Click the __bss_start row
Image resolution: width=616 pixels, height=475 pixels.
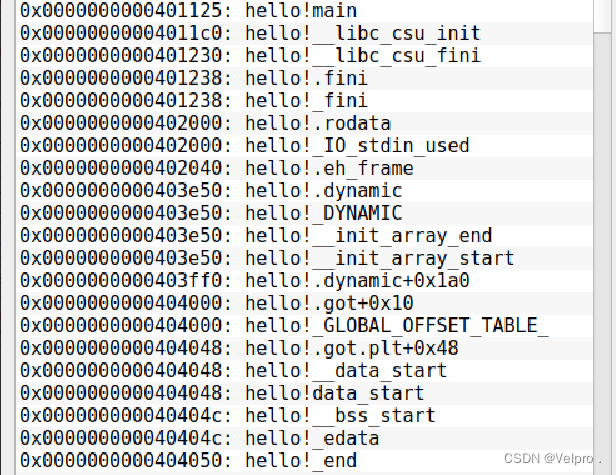point(304,416)
